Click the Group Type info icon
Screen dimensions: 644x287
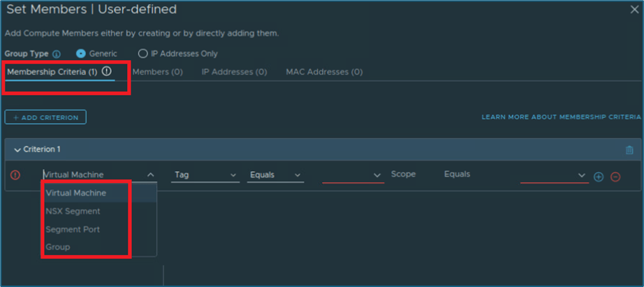57,54
